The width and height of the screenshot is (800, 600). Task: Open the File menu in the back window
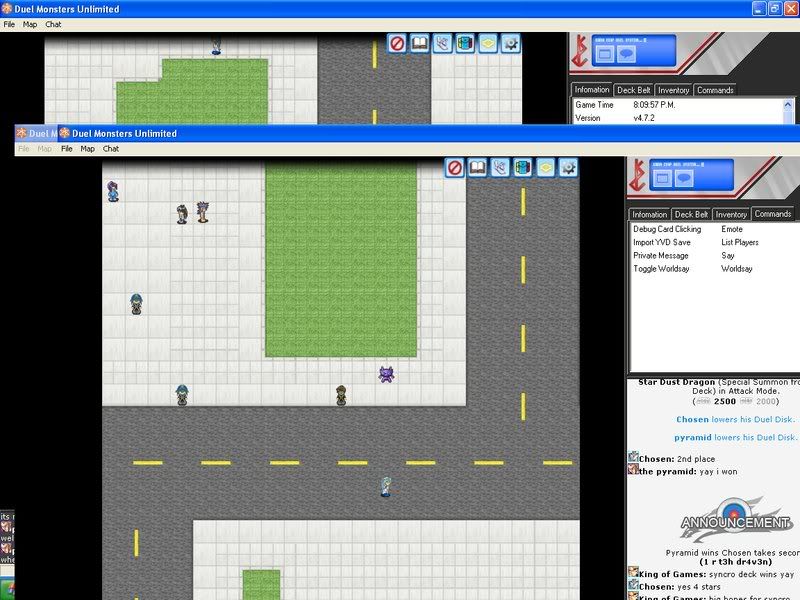[9, 24]
